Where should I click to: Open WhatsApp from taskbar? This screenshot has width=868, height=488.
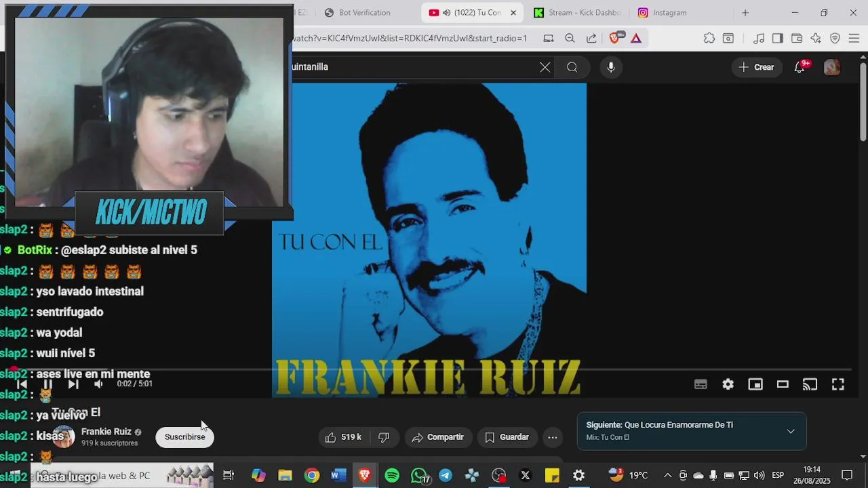(x=420, y=476)
